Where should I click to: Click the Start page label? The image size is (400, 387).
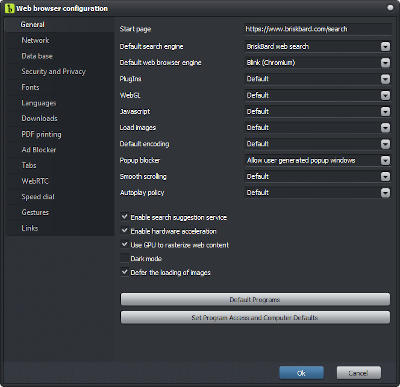[135, 29]
